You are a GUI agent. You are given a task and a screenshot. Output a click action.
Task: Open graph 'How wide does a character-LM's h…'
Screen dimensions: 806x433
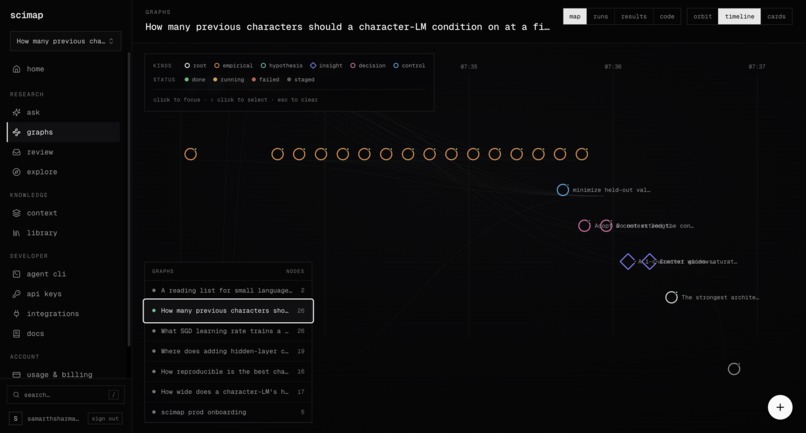pyautogui.click(x=228, y=392)
